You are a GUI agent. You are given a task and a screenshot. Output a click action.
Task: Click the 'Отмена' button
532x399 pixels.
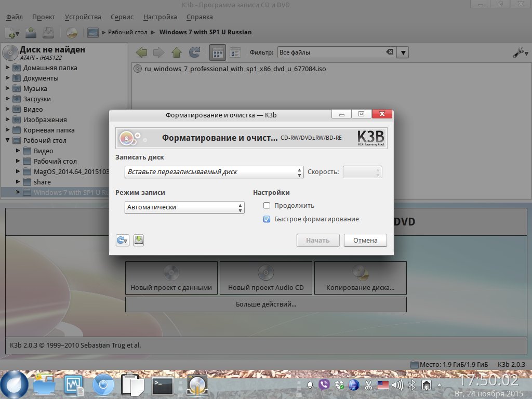pos(365,240)
